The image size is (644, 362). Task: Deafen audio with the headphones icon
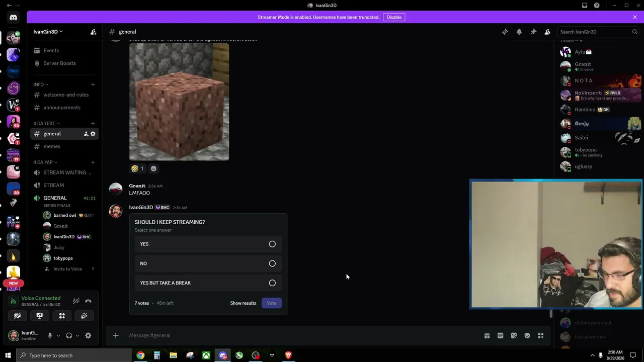69,335
